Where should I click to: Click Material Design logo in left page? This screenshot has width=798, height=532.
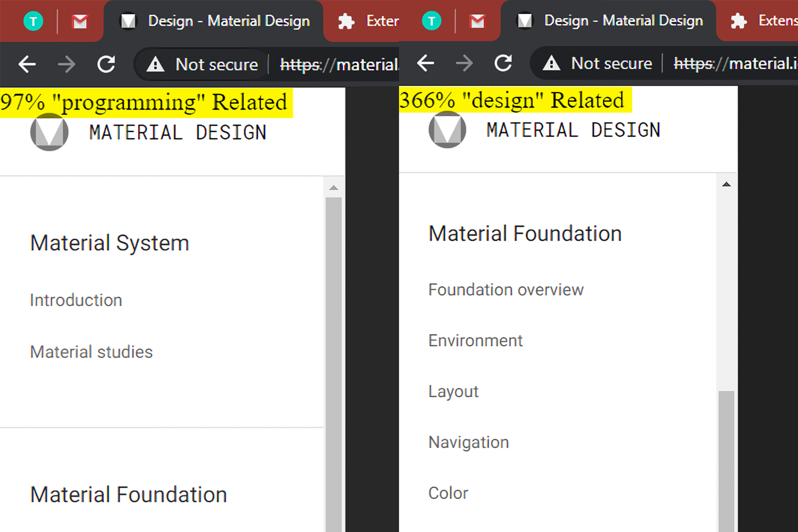tap(49, 132)
